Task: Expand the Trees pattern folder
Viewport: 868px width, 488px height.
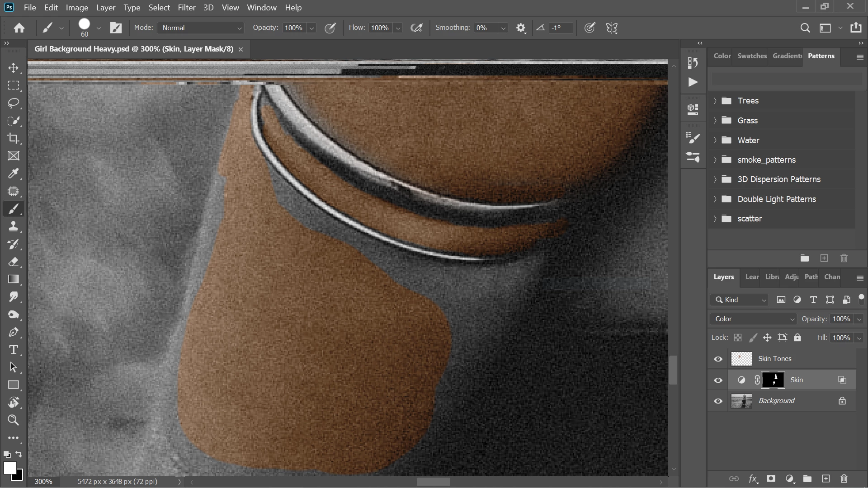Action: pyautogui.click(x=715, y=101)
